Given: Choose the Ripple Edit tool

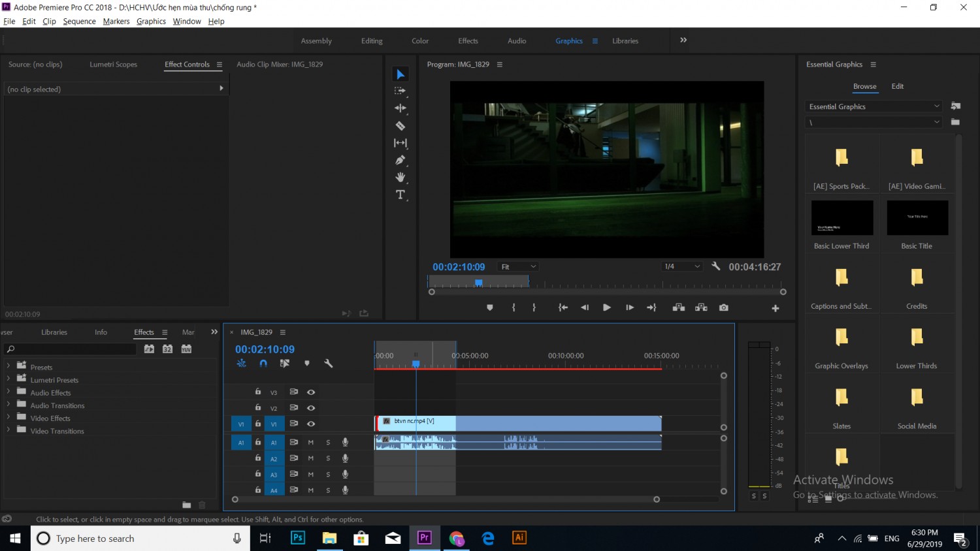Looking at the screenshot, I should [400, 108].
